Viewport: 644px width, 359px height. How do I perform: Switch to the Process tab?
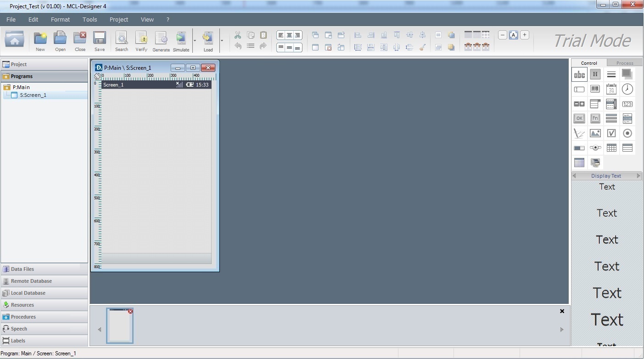(x=624, y=63)
